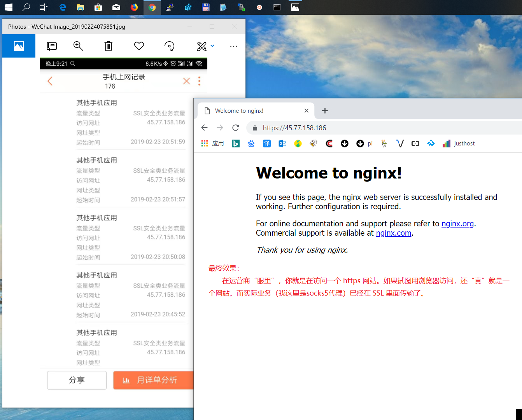Click the text '2019-02-23 20:50:08'
The width and height of the screenshot is (522, 420).
[x=158, y=257]
